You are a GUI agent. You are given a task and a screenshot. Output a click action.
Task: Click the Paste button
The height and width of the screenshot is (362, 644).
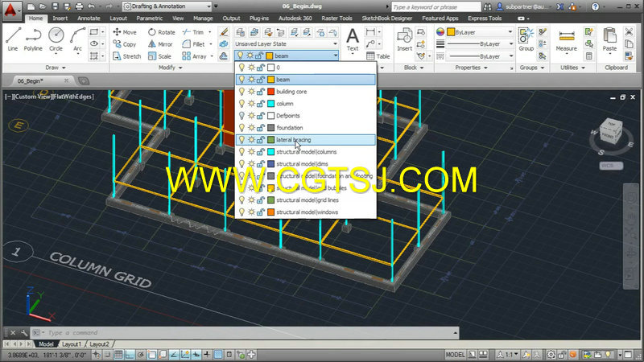tap(610, 39)
